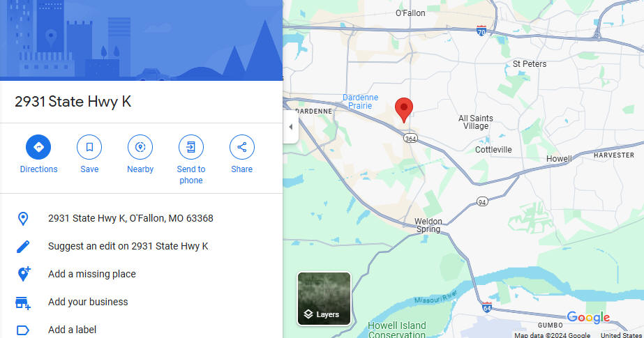Viewport: 644px width, 338px height.
Task: Click the red location pin marker
Action: click(404, 110)
